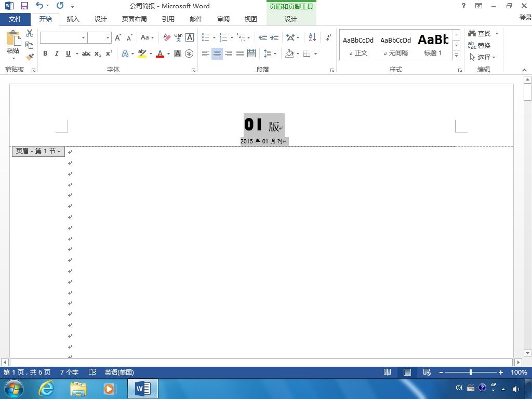Expand the styles gallery more button
The image size is (532, 399).
pyautogui.click(x=457, y=55)
